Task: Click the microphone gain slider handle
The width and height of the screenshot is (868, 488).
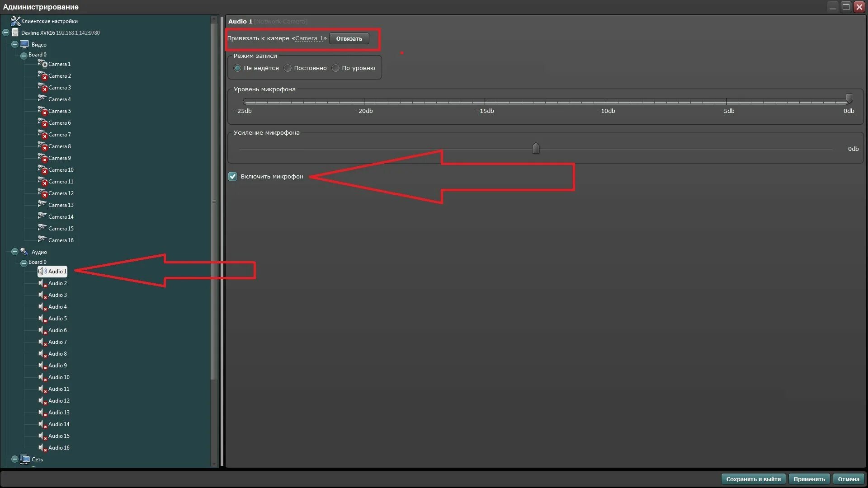Action: (536, 148)
